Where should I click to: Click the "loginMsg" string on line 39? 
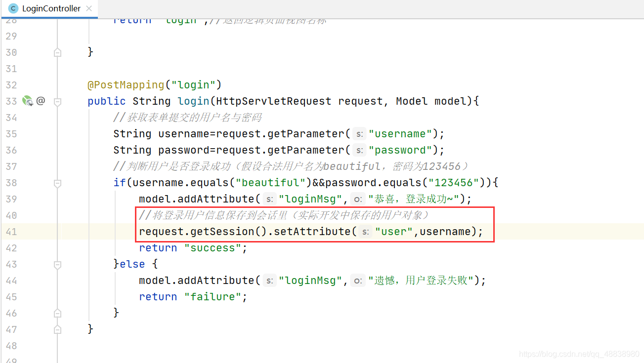(x=310, y=199)
